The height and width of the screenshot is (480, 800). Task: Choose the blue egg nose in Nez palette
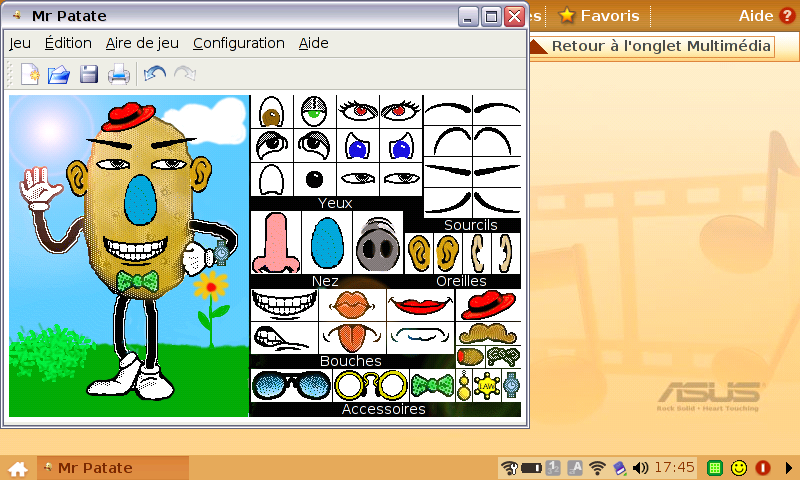[x=327, y=243]
